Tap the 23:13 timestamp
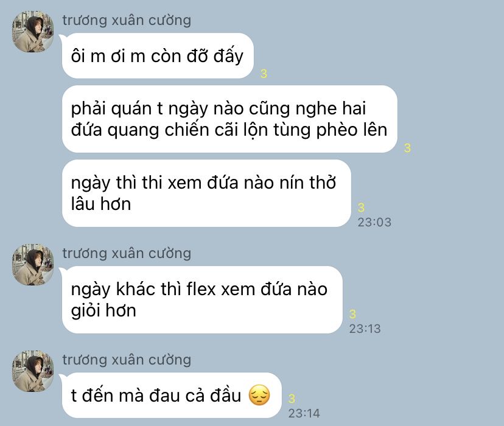Viewport: 504px width, 426px height. 365,329
